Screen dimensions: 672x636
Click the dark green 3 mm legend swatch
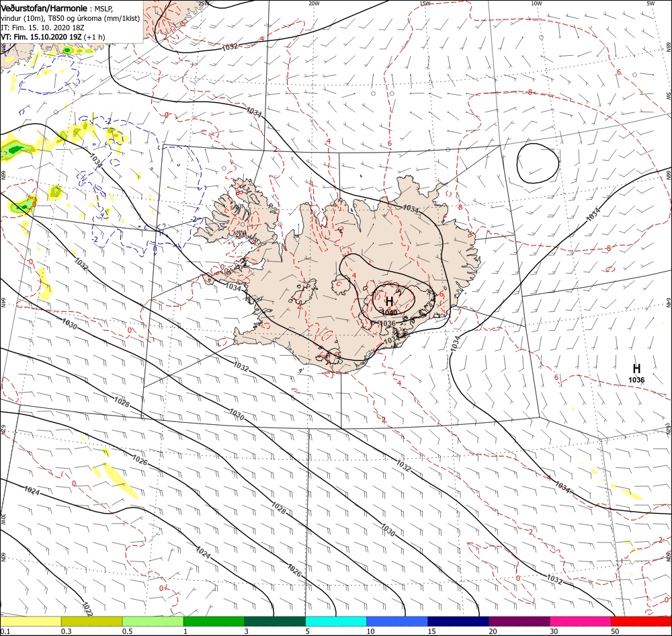pyautogui.click(x=275, y=621)
